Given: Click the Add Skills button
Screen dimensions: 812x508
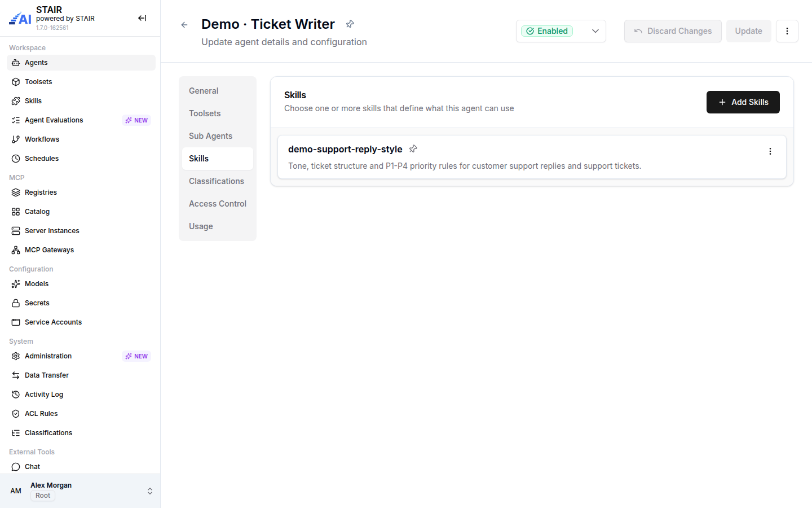Looking at the screenshot, I should click(743, 102).
